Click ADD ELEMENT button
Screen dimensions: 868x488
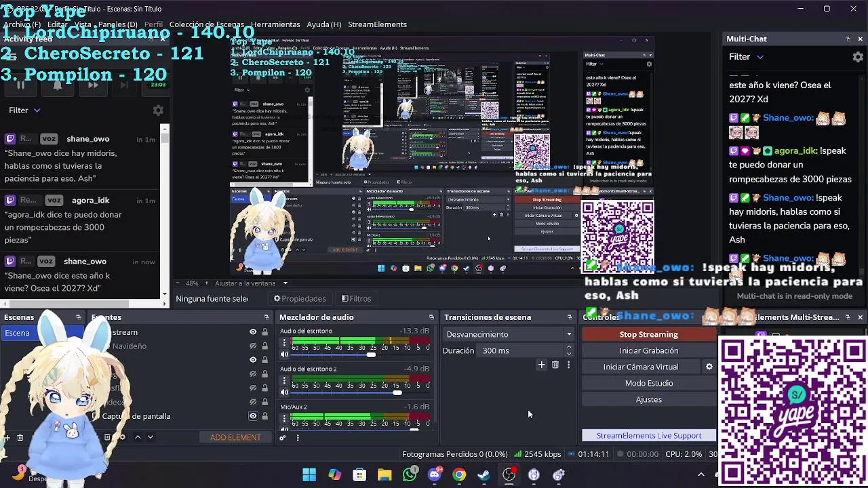(235, 437)
